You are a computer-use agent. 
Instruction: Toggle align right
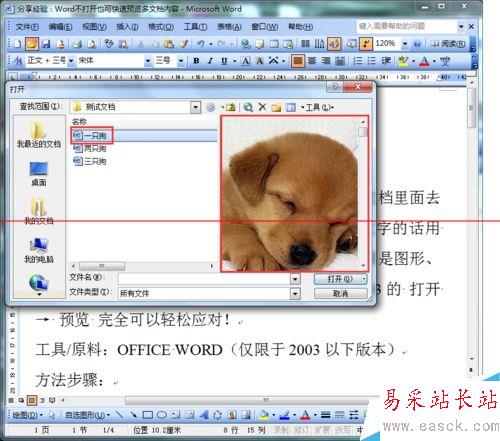pos(326,61)
